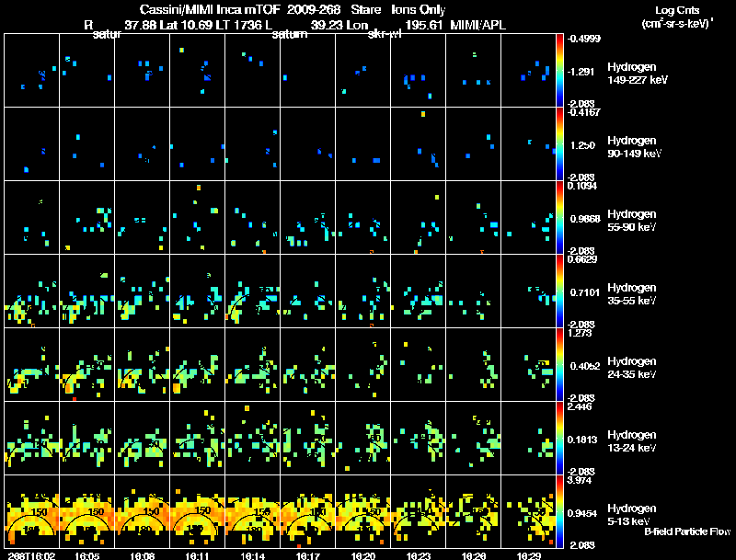Click the '-1.291' colorbar midpoint value
Image resolution: width=736 pixels, height=560 pixels.
coord(581,72)
